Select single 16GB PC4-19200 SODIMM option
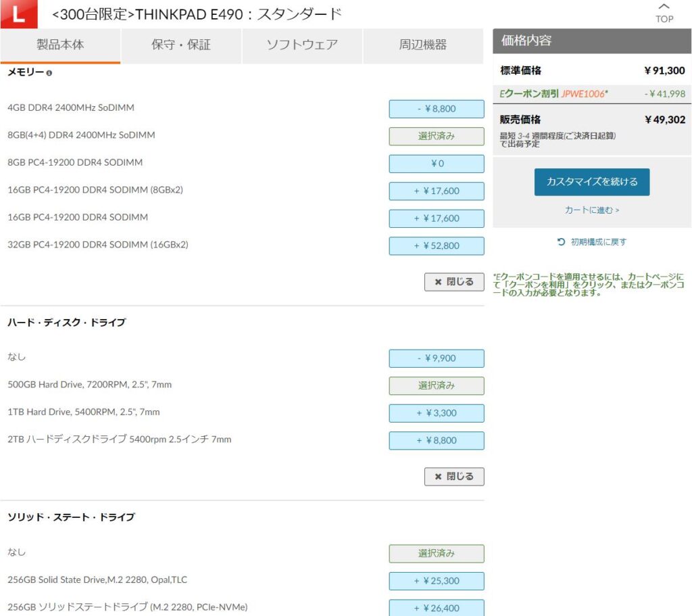The height and width of the screenshot is (616, 692). [437, 218]
